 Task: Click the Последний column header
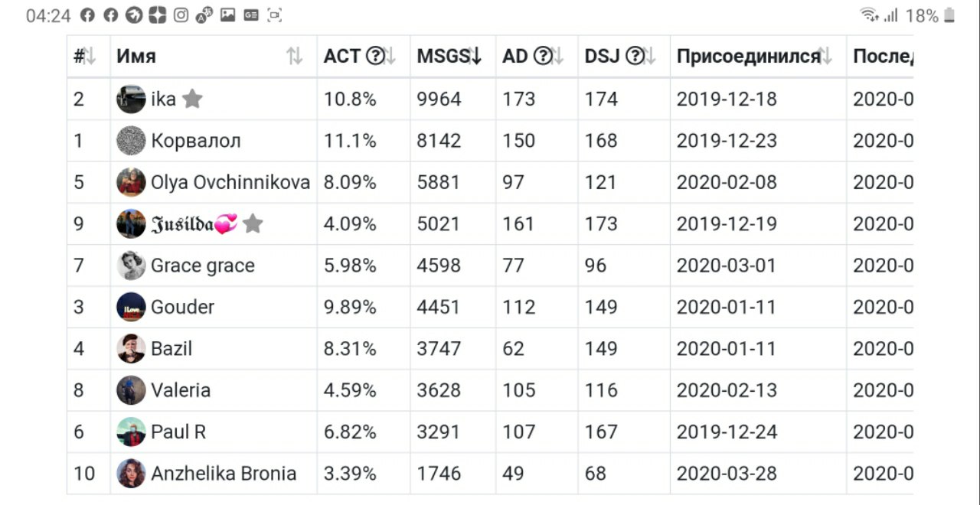click(x=883, y=56)
